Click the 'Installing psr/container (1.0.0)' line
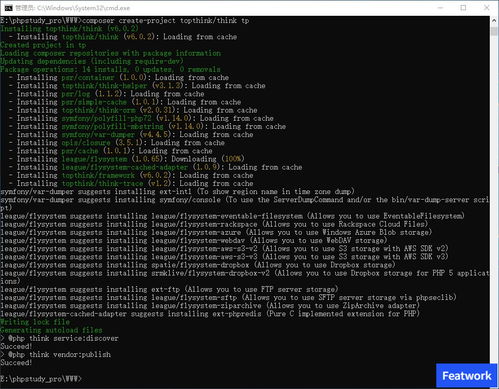The image size is (499, 389). pos(119,77)
